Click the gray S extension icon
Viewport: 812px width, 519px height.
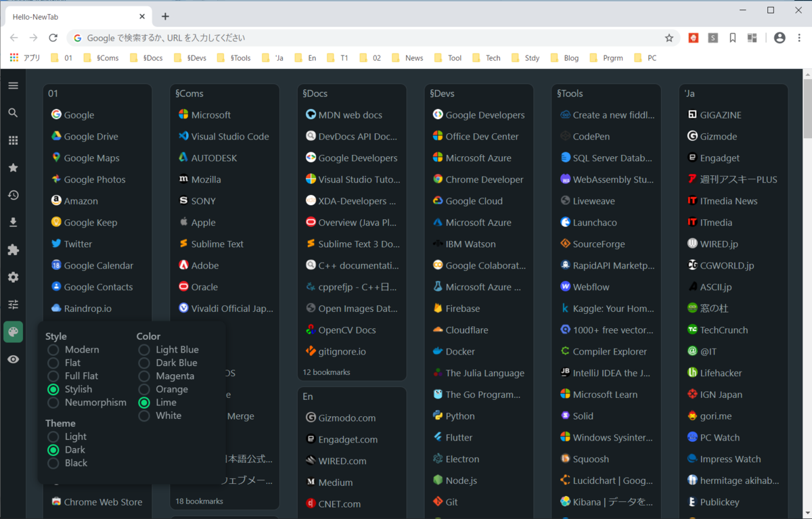click(x=713, y=38)
